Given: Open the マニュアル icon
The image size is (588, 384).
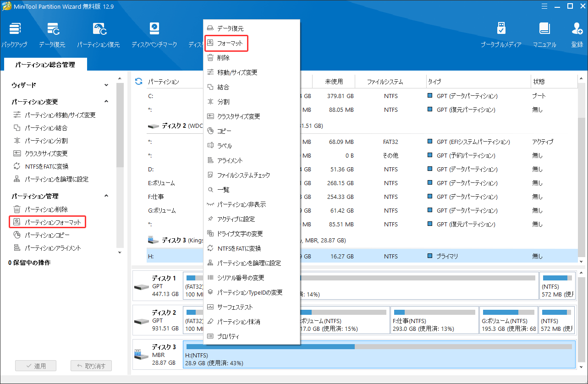Looking at the screenshot, I should click(x=544, y=35).
